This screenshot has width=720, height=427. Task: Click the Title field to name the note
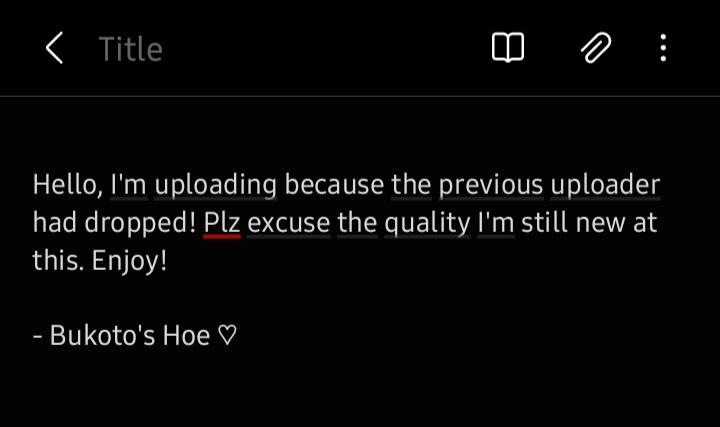131,49
